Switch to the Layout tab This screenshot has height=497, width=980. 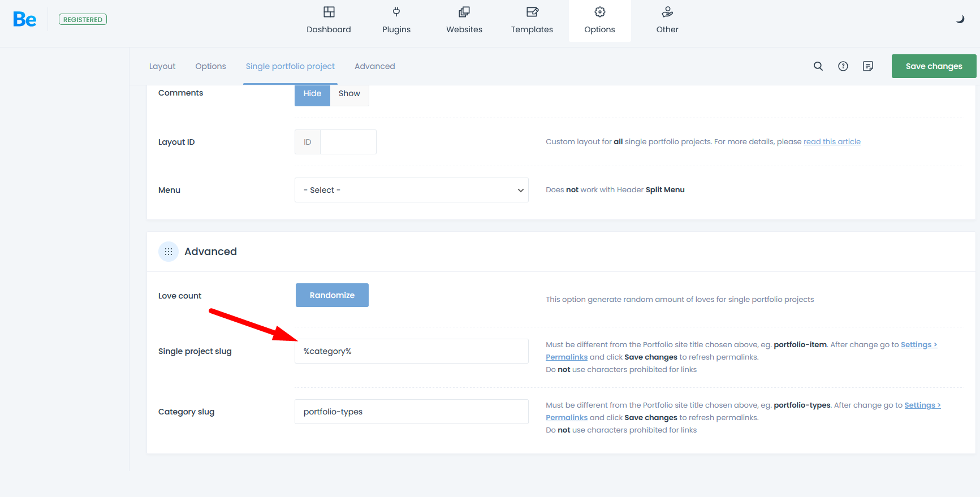[x=162, y=66]
